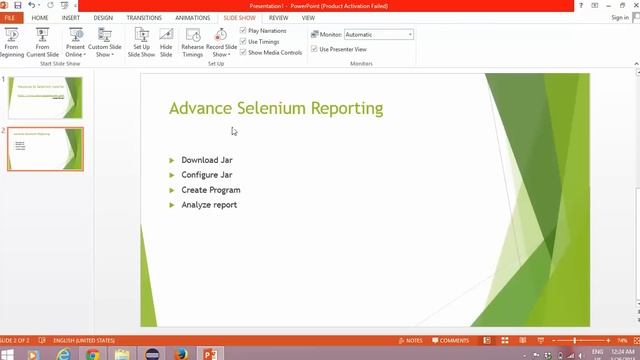
Task: Open Eclipse from taskbar
Action: (152, 354)
